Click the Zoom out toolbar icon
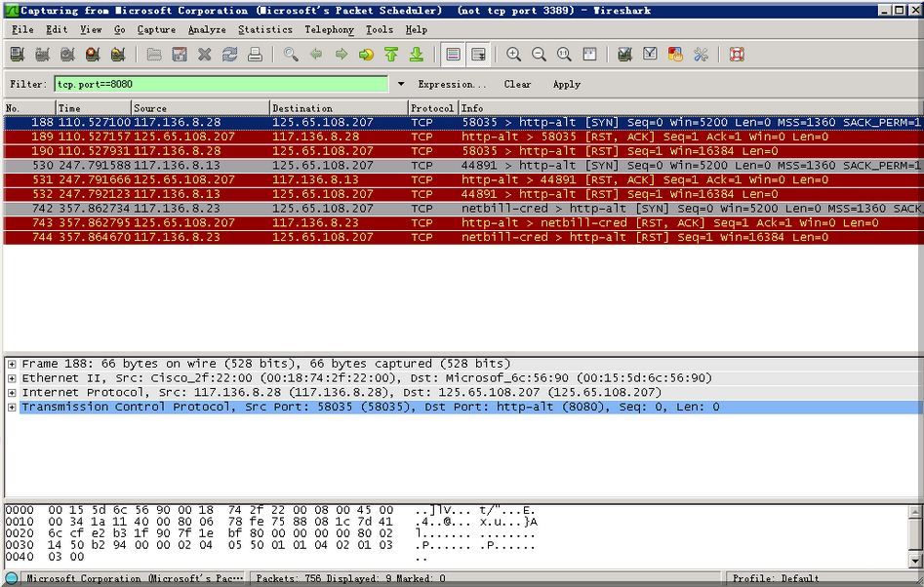The image size is (924, 587). (539, 55)
